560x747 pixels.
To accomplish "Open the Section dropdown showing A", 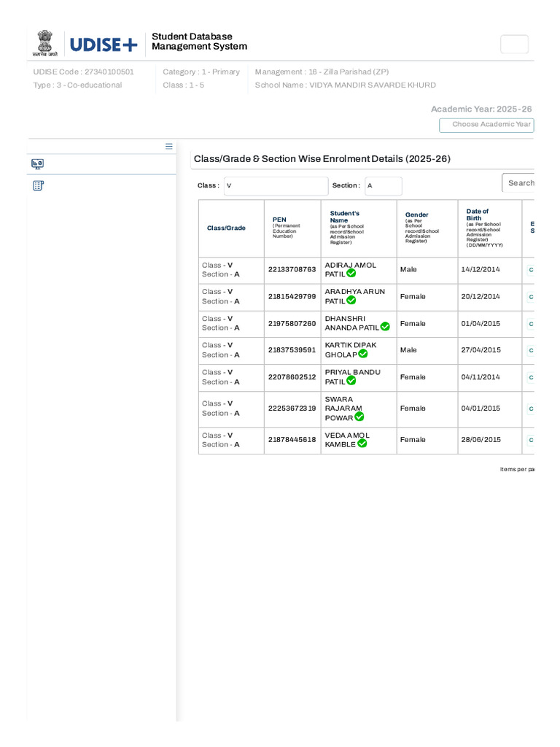I will 384,186.
